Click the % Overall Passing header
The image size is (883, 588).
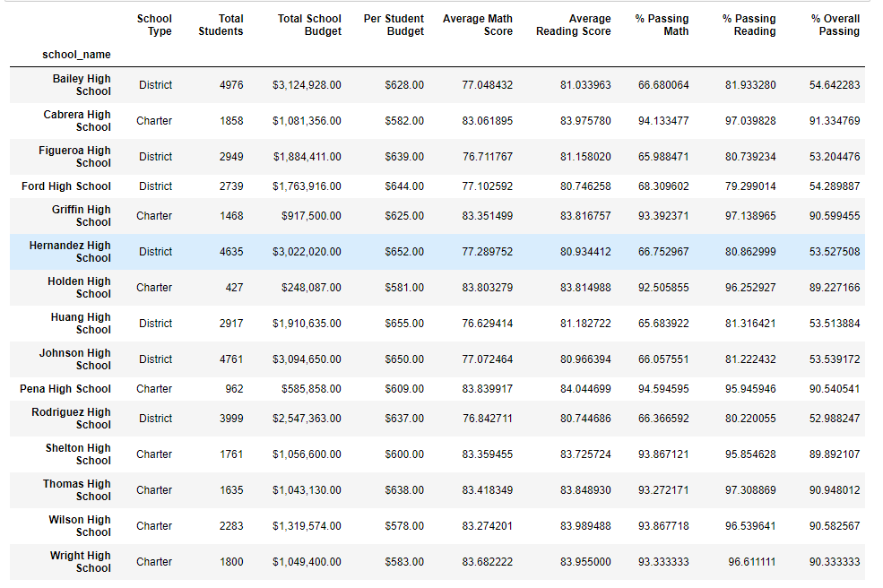pyautogui.click(x=835, y=25)
